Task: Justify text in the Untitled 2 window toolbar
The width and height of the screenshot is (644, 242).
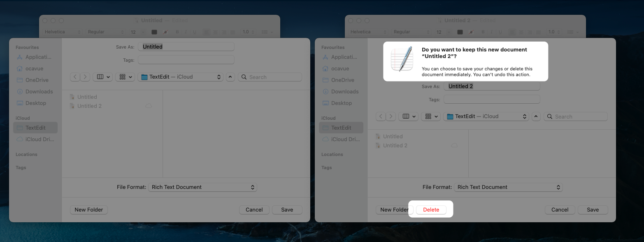Action: [538, 32]
